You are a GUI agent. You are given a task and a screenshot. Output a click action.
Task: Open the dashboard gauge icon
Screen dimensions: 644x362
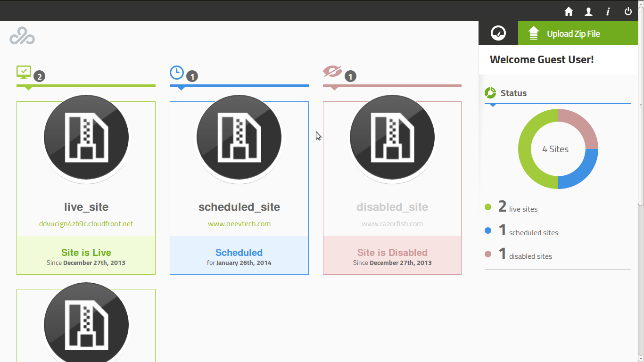[x=498, y=33]
